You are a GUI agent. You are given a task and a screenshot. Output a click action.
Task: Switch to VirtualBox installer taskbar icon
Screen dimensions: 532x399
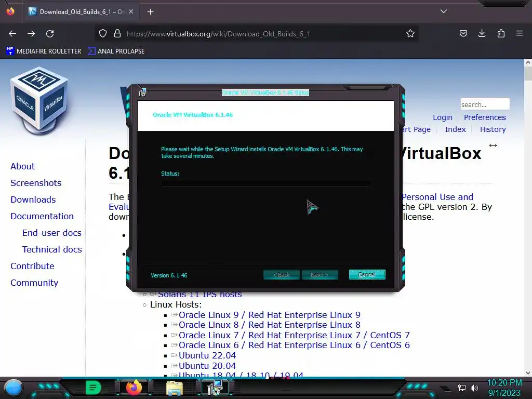(x=215, y=388)
